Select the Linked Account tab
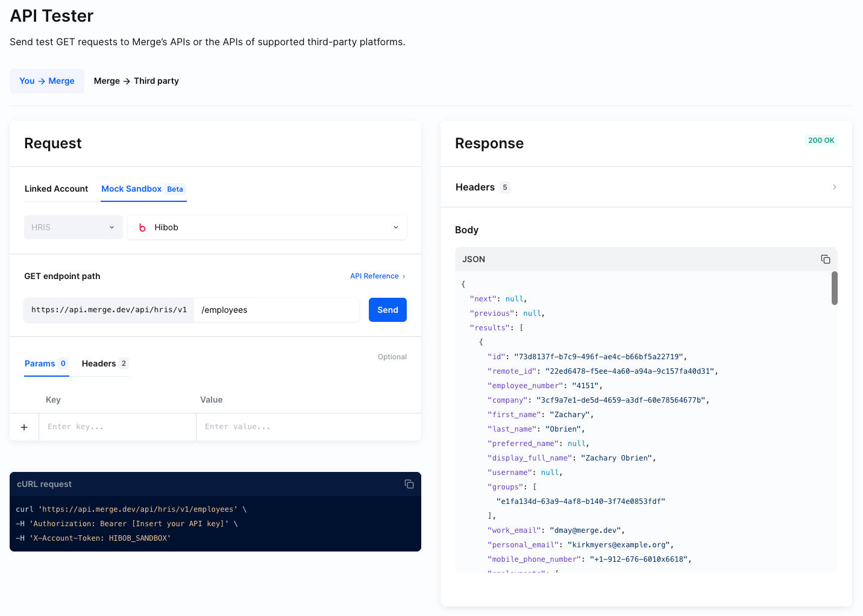 (x=56, y=189)
